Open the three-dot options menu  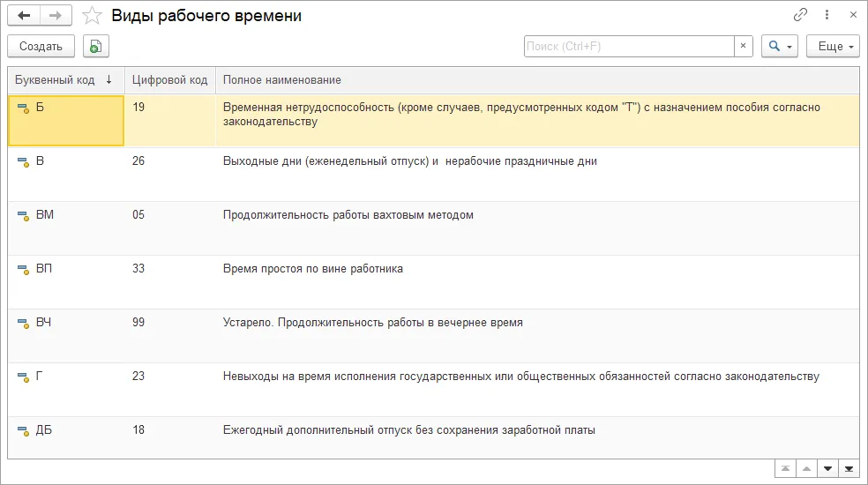click(827, 15)
